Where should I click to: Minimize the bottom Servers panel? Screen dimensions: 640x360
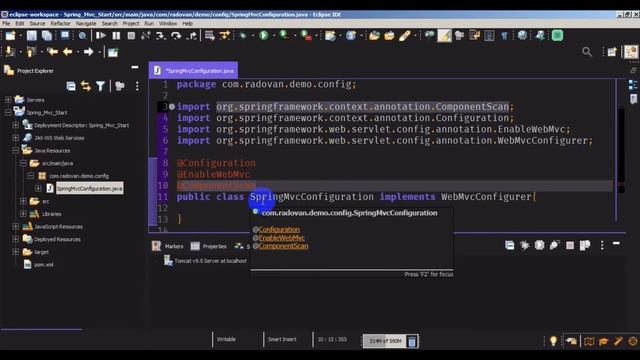pos(616,243)
